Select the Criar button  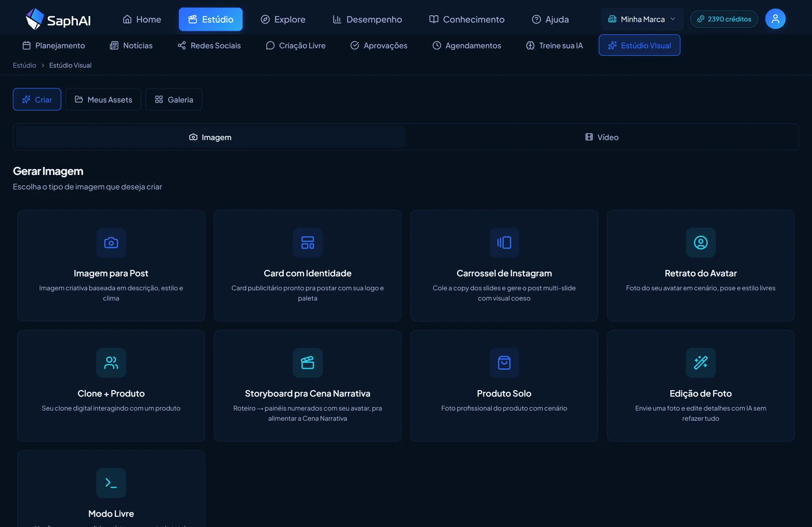coord(37,99)
